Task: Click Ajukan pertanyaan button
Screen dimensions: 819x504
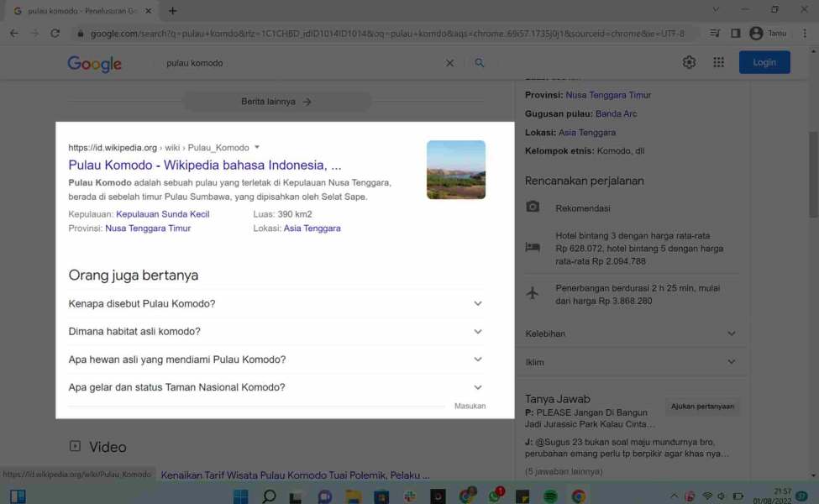Action: [702, 407]
